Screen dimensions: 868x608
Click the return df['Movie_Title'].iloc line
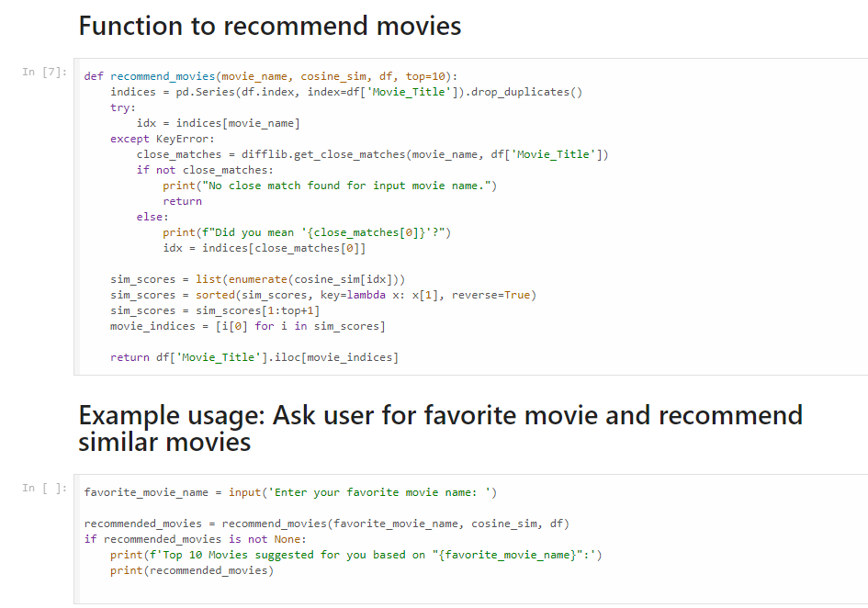254,357
